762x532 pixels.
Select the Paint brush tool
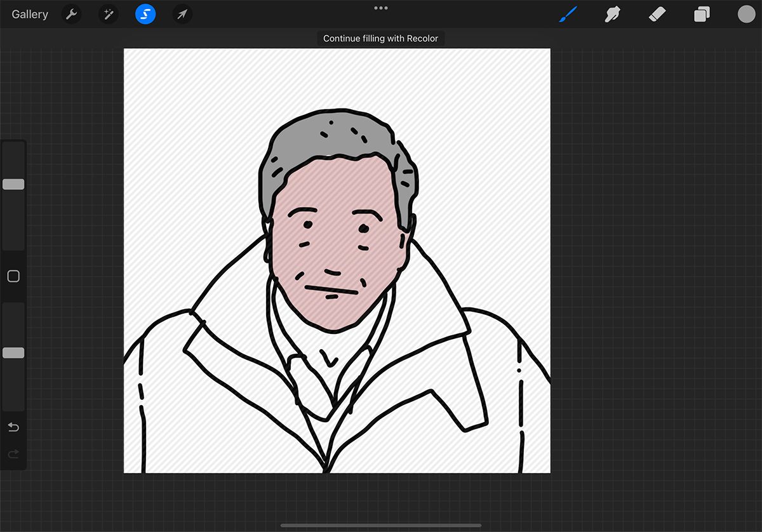tap(568, 14)
